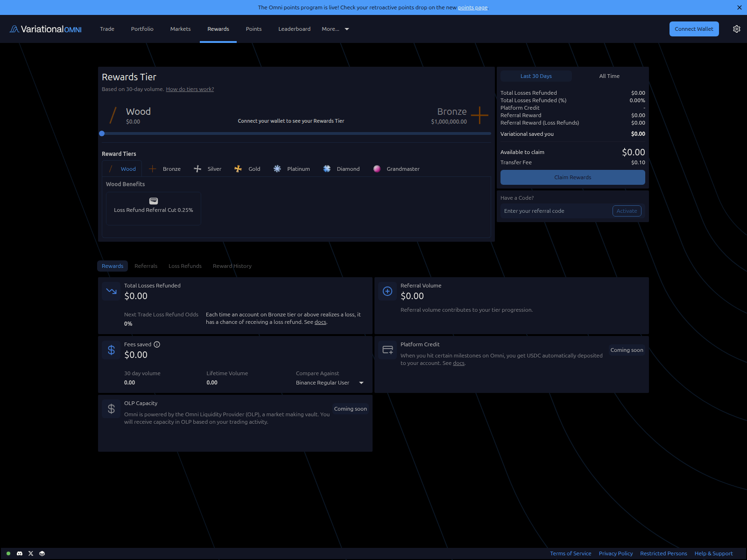Click the info icon next to Fees saved
Image resolution: width=747 pixels, height=560 pixels.
(x=157, y=344)
